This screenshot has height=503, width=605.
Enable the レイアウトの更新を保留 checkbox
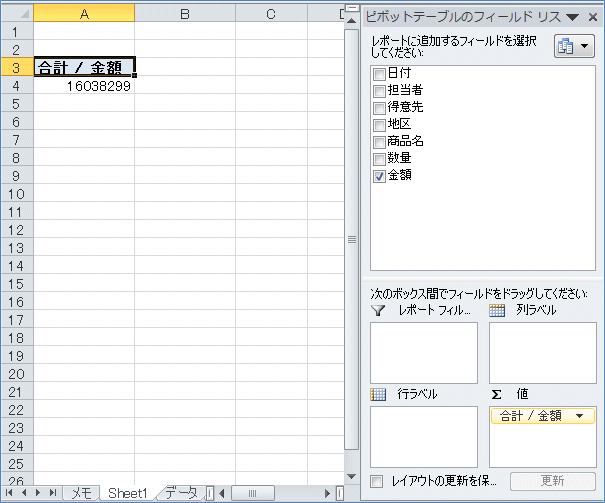coord(377,481)
